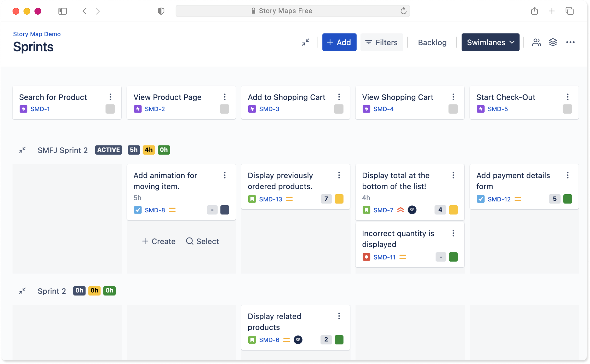
Task: Reload the Story Maps Free page
Action: 403,11
